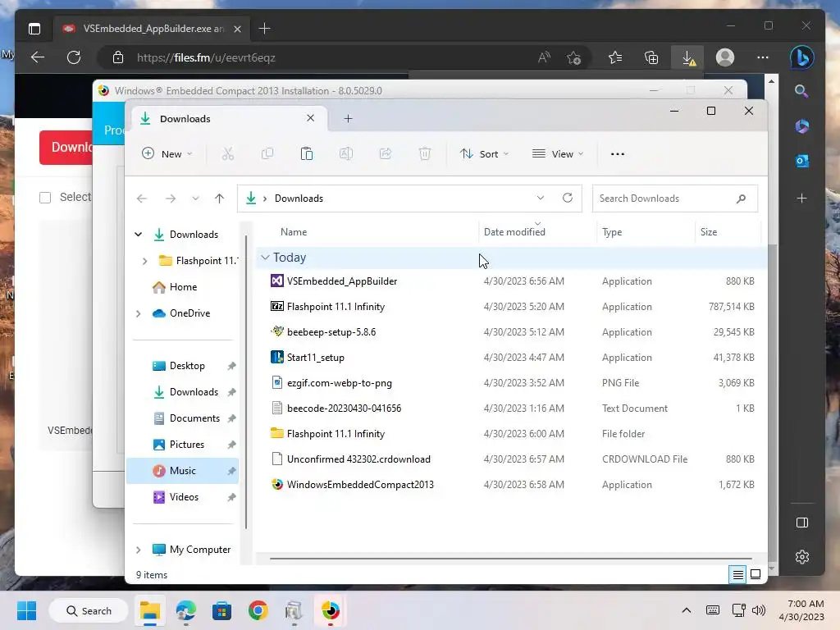Select beebeep-setup-5.8.6 file
Viewport: 840px width, 630px height.
point(331,332)
